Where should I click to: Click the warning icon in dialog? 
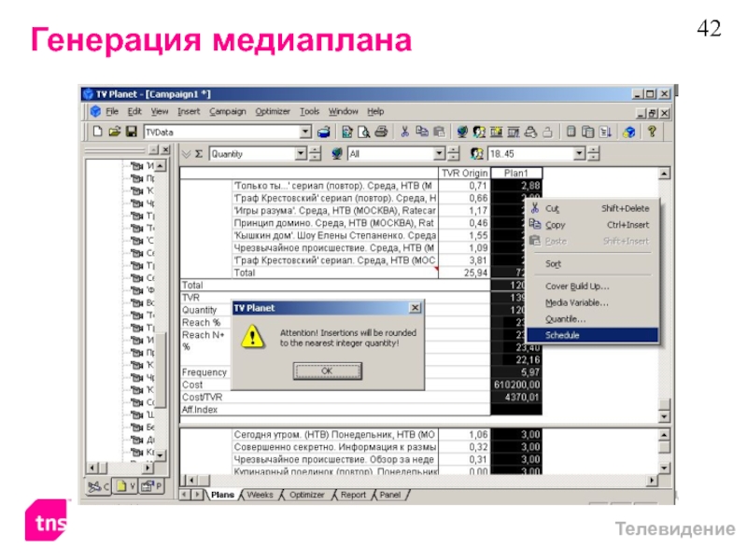tap(252, 337)
